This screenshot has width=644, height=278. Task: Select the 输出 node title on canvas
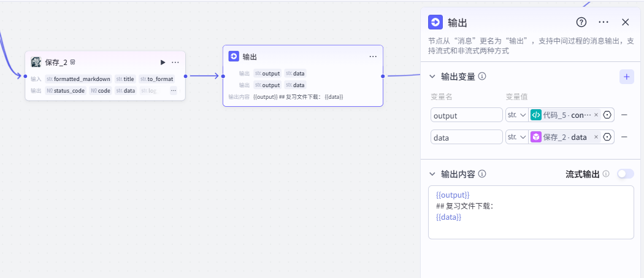pyautogui.click(x=250, y=56)
